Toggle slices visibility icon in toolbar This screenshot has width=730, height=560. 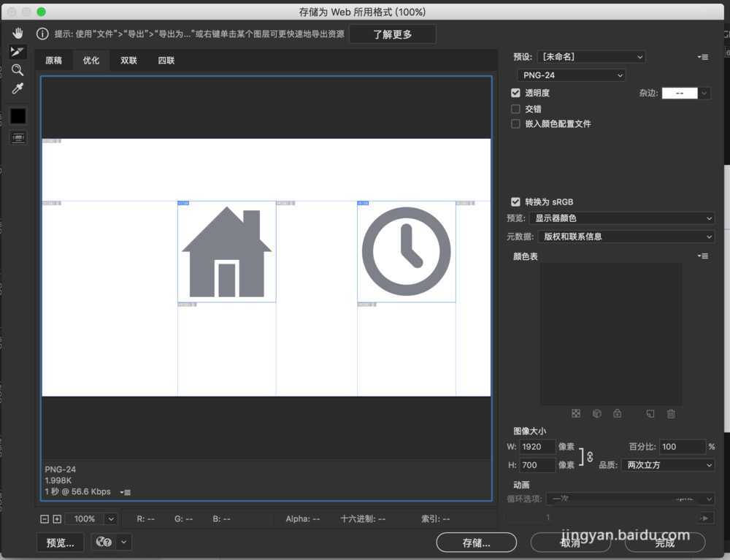coord(18,137)
